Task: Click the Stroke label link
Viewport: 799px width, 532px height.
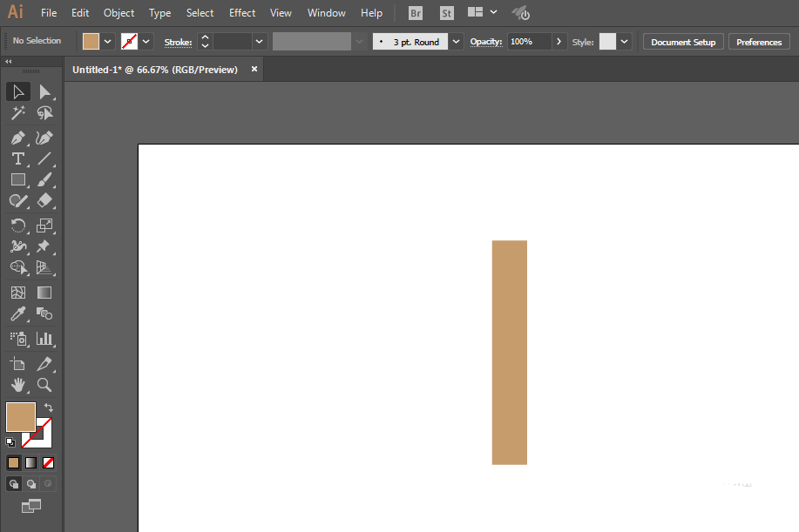Action: (178, 43)
